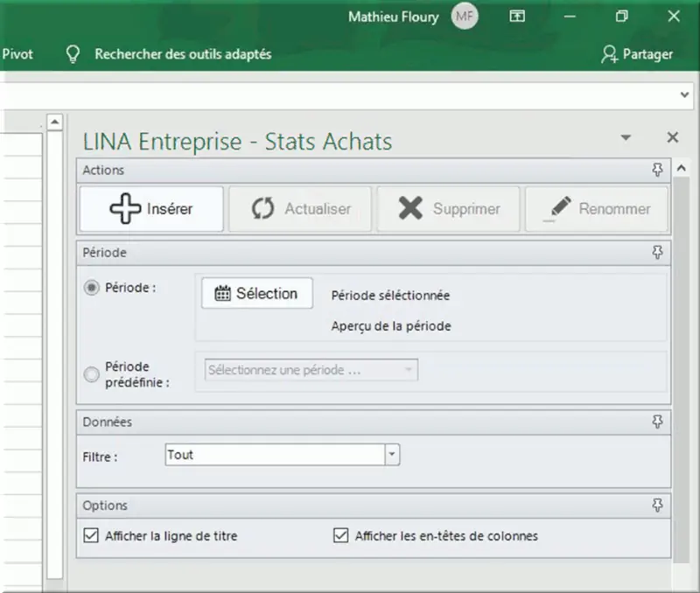This screenshot has width=700, height=593.
Task: Minimize the Excel window
Action: coord(570,17)
